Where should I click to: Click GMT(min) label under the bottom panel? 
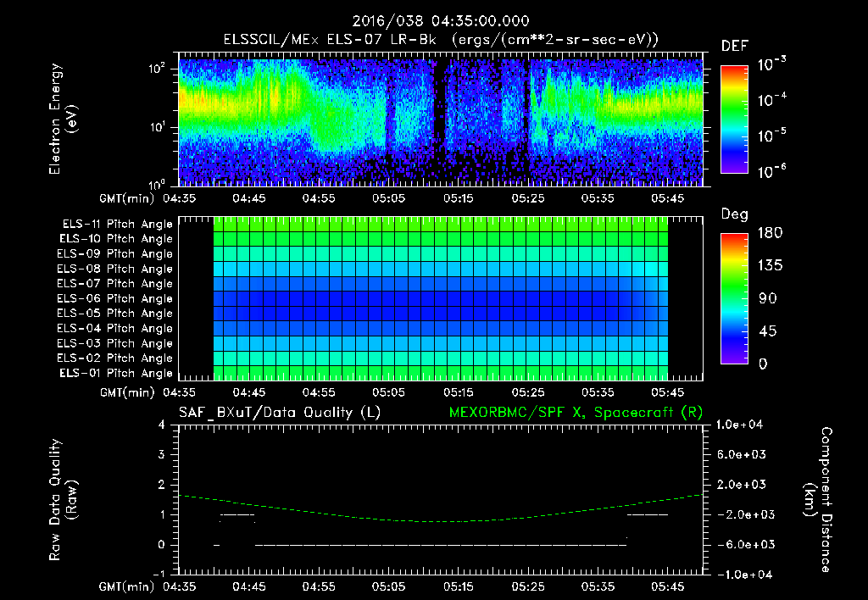point(127,586)
